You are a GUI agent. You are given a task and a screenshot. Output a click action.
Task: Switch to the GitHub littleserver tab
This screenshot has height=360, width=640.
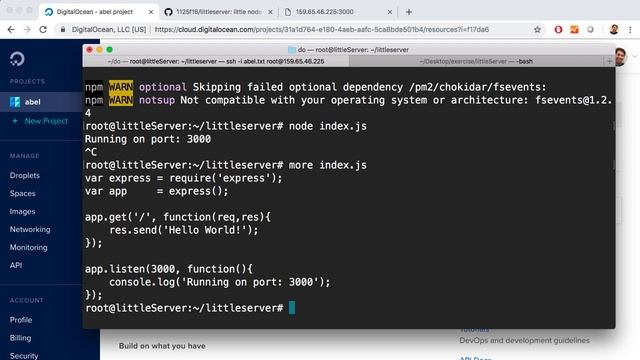click(x=218, y=12)
